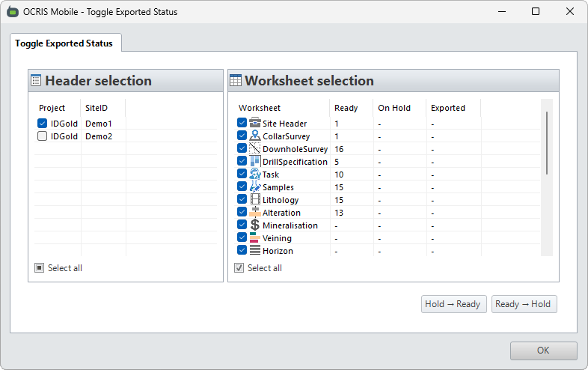
Task: Toggle Select all under Worksheet selection
Action: click(x=239, y=268)
